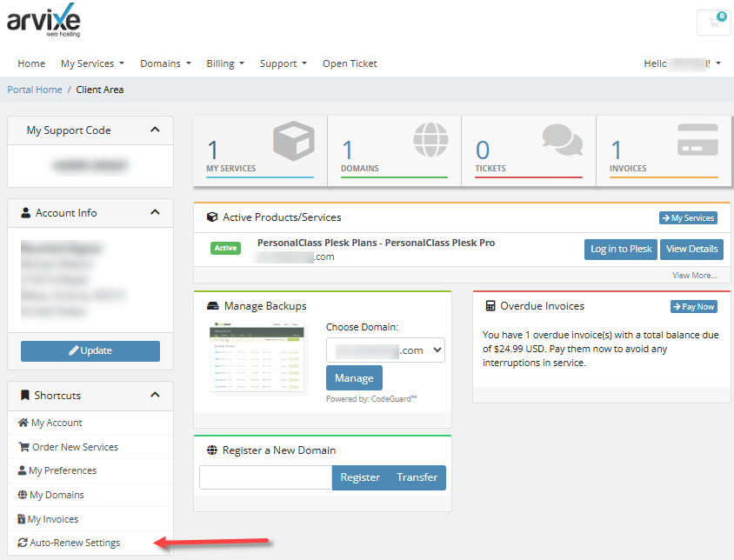The image size is (734, 560).
Task: Open My Preferences shortcut
Action: [x=90, y=470]
